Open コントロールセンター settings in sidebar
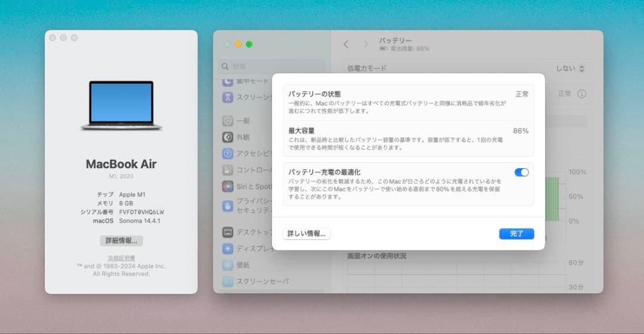 coord(246,170)
